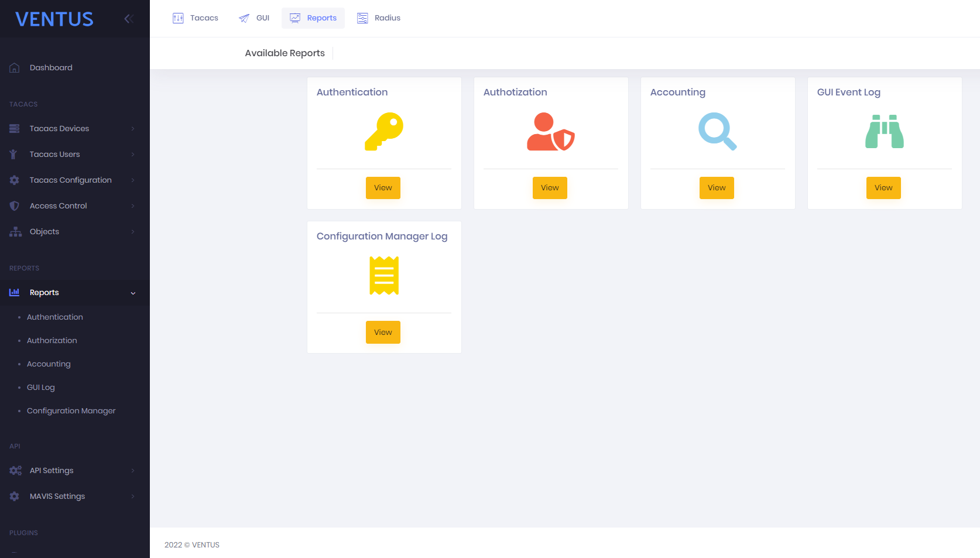Open Configuration Manager under Reports sidebar
Viewport: 980px width, 558px height.
click(x=71, y=411)
